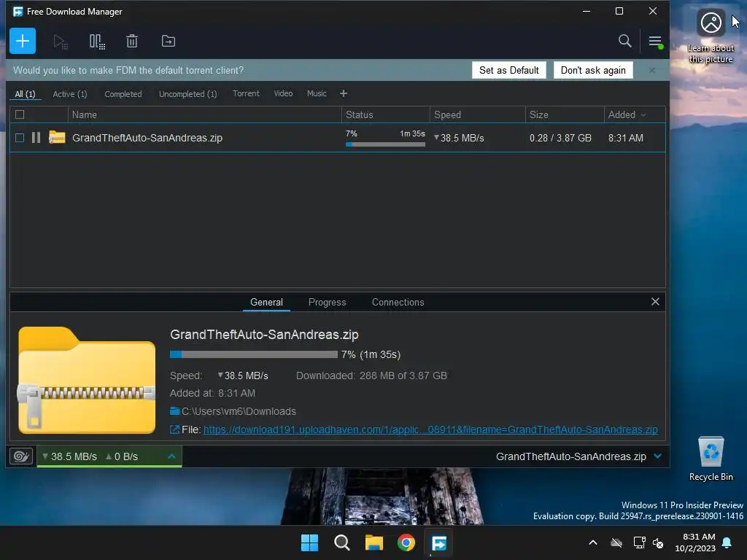Click the network display tray icon
747x560 pixels.
coord(639,542)
